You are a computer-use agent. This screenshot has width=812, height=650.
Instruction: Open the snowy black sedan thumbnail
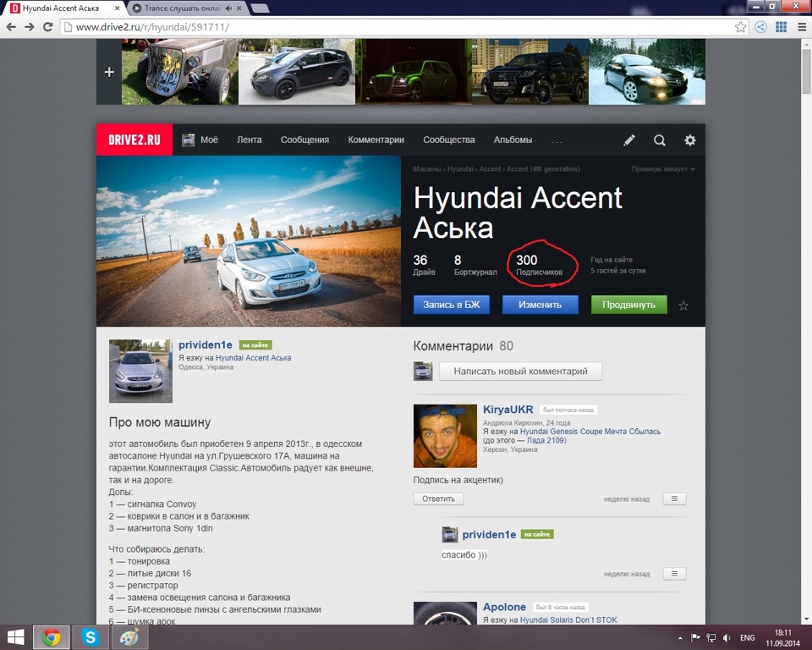point(647,72)
